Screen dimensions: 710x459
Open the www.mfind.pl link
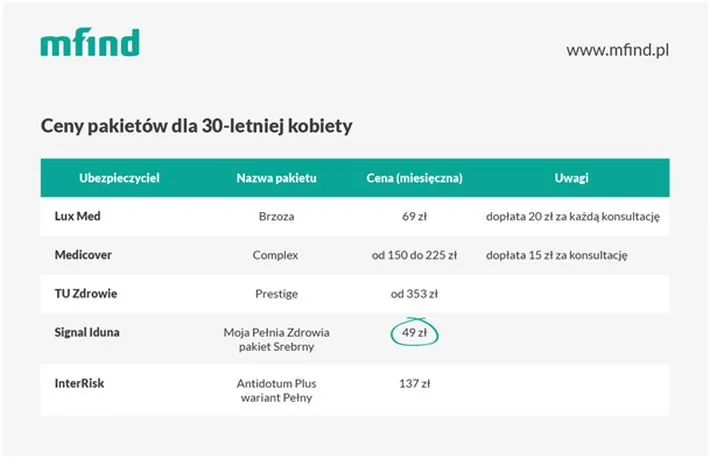(616, 49)
